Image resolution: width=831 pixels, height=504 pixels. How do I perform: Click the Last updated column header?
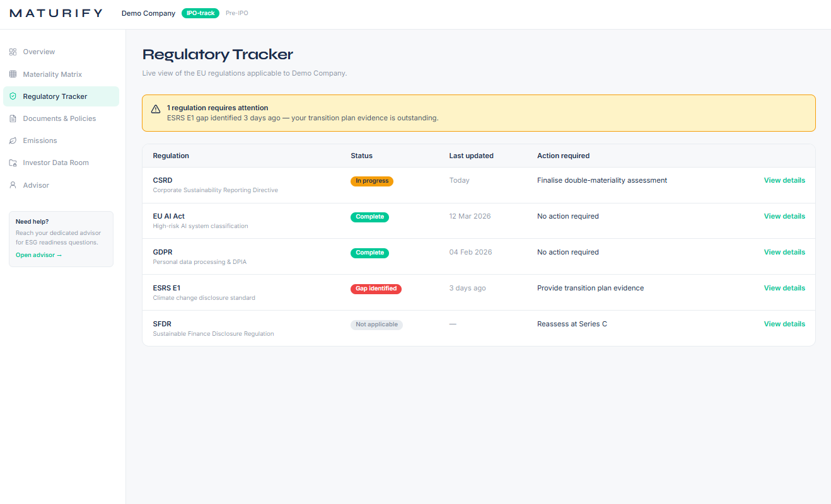[x=472, y=156]
